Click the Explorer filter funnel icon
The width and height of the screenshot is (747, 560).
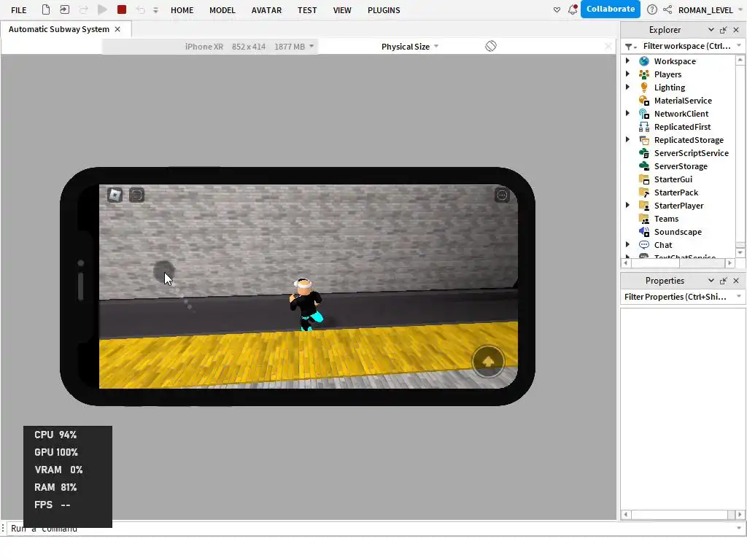[x=630, y=46]
